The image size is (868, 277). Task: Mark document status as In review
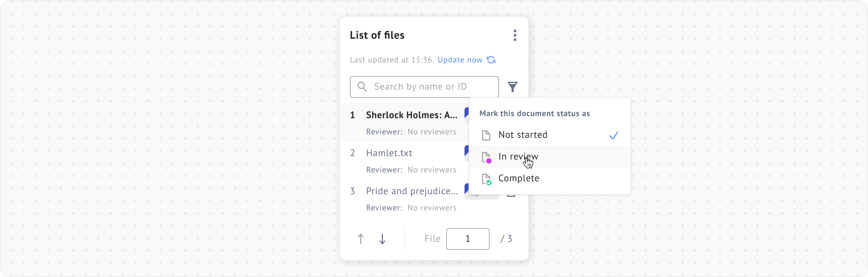pyautogui.click(x=518, y=156)
